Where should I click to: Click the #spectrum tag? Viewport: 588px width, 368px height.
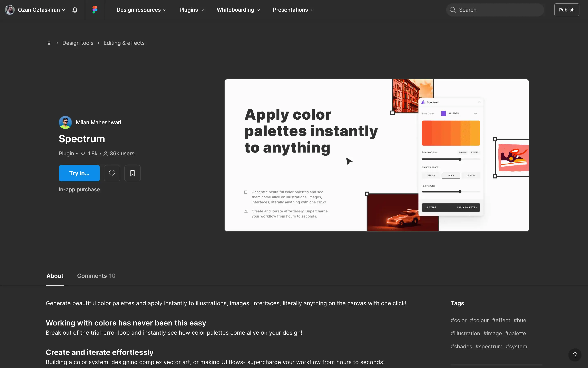[489, 347]
